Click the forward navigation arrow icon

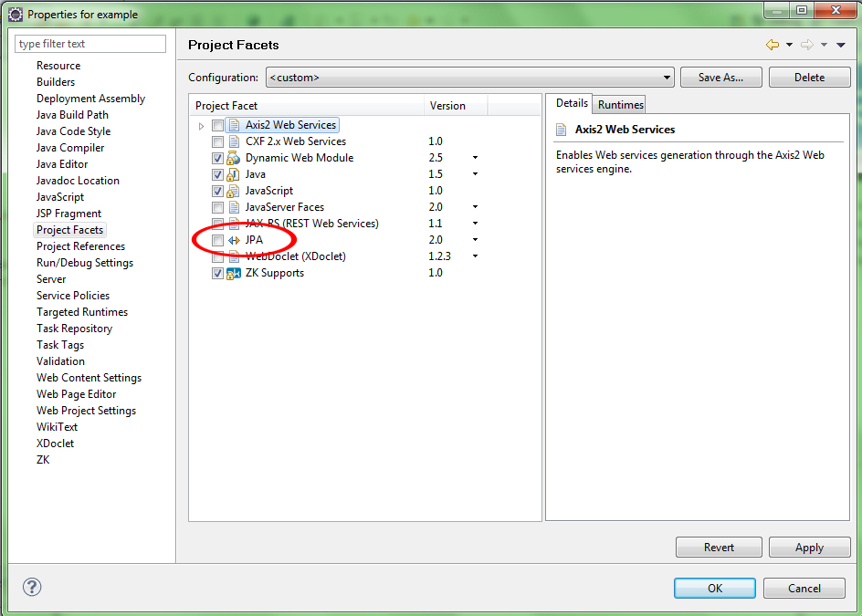[x=807, y=45]
